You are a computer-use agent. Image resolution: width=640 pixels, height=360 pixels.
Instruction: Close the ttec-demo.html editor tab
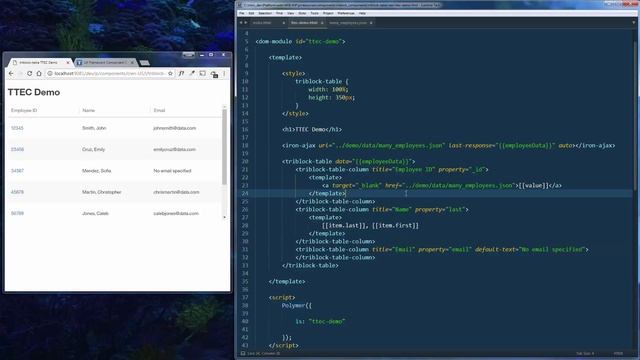[322, 23]
